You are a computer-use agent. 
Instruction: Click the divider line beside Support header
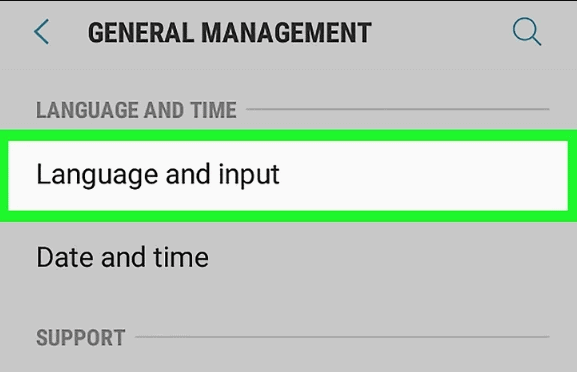pos(342,337)
